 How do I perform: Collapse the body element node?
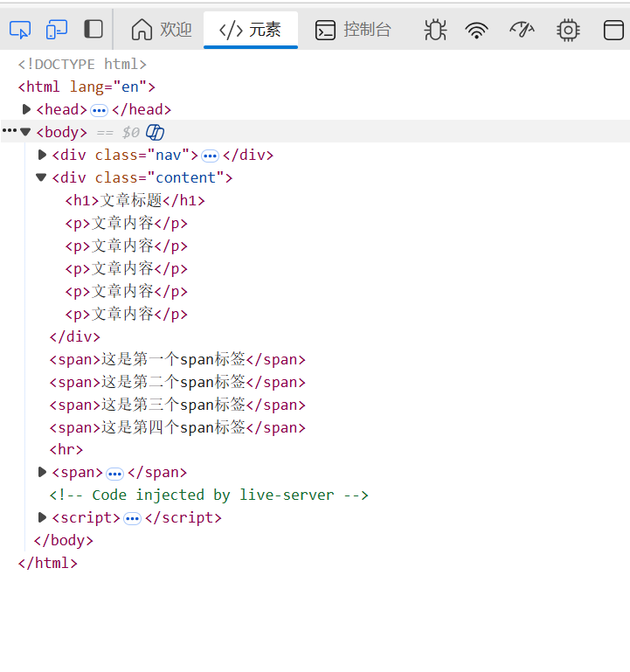(x=25, y=132)
